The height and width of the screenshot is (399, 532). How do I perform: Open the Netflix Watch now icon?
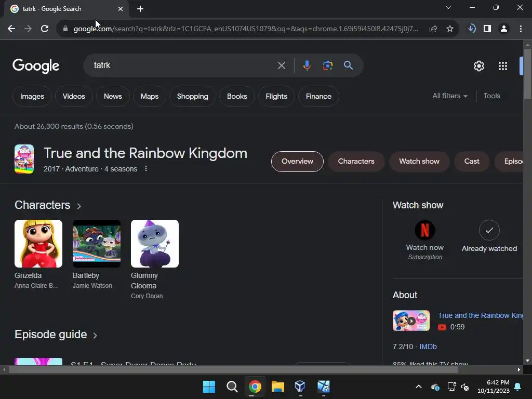[x=425, y=230]
